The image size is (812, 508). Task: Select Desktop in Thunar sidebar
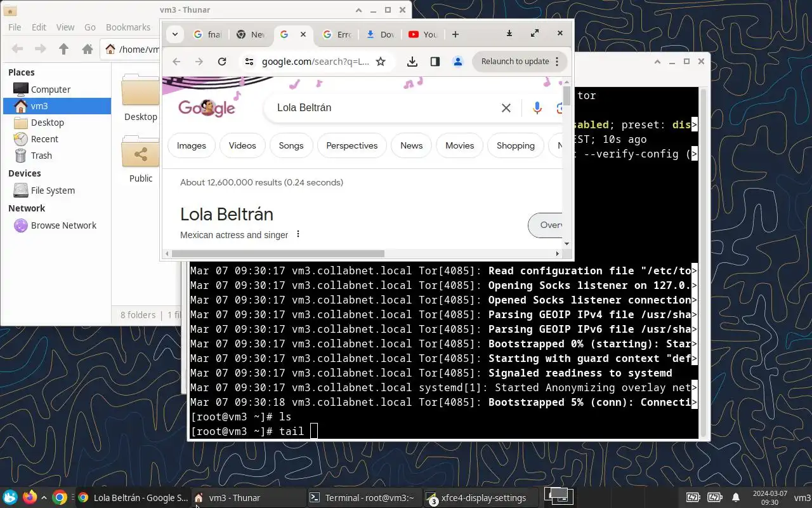tap(57, 123)
